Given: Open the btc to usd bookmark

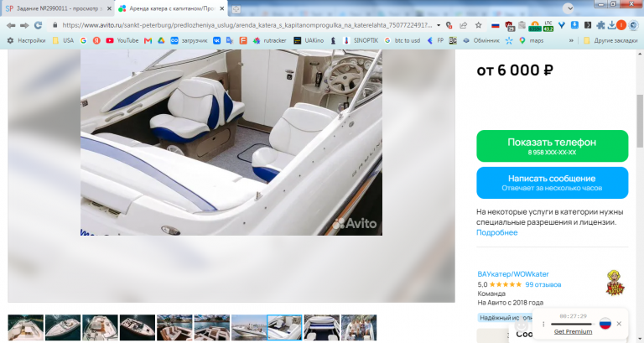Looking at the screenshot, I should 402,40.
